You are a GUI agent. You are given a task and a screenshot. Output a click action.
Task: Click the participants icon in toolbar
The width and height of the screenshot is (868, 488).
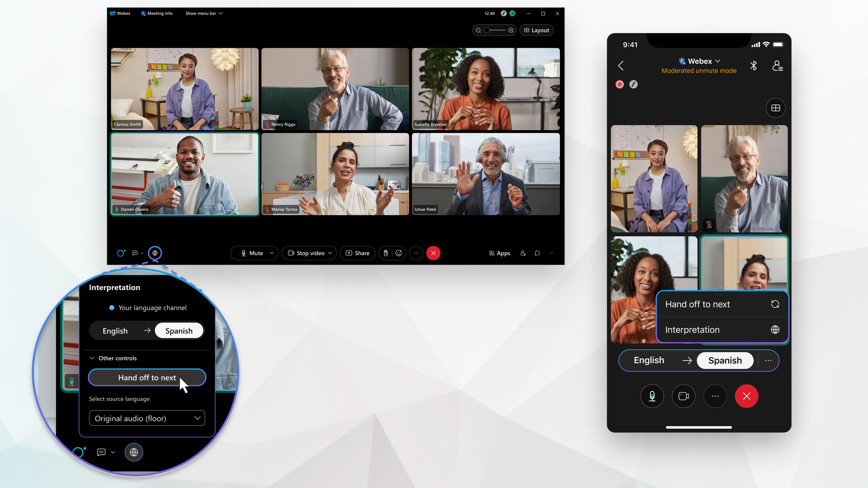coord(522,253)
